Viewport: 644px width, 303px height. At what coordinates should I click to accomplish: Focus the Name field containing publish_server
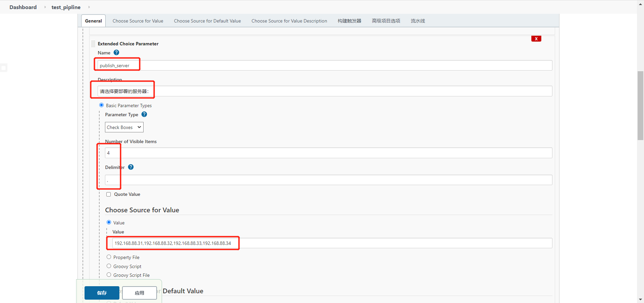click(325, 66)
